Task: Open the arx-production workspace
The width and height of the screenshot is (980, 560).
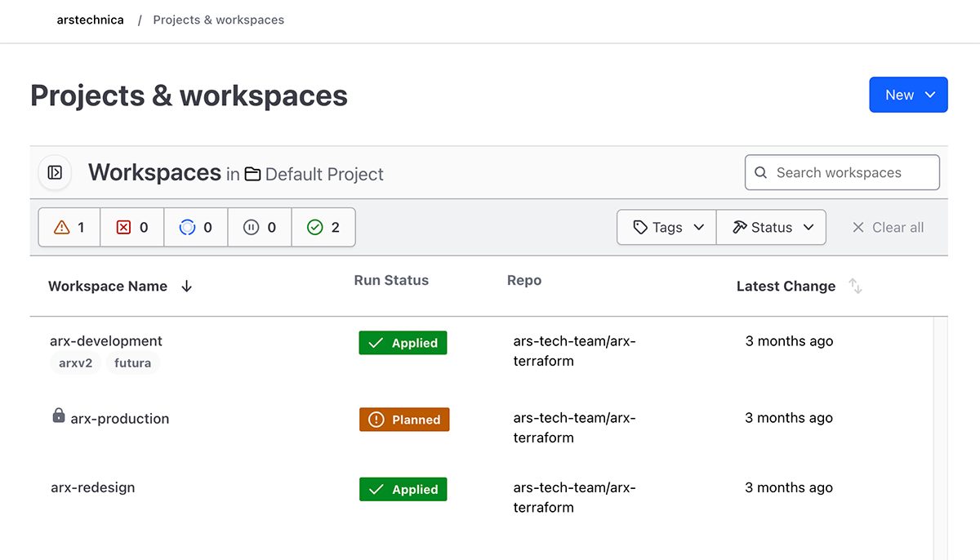Action: coord(120,418)
